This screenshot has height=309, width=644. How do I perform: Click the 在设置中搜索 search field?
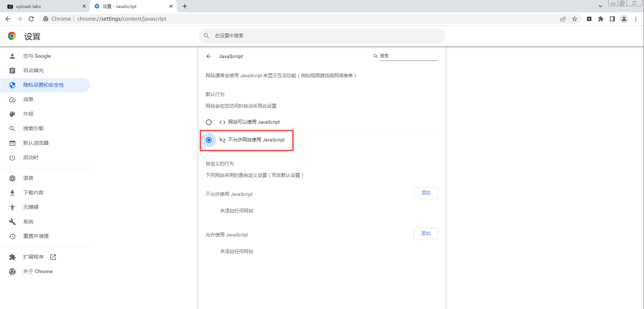click(x=322, y=36)
